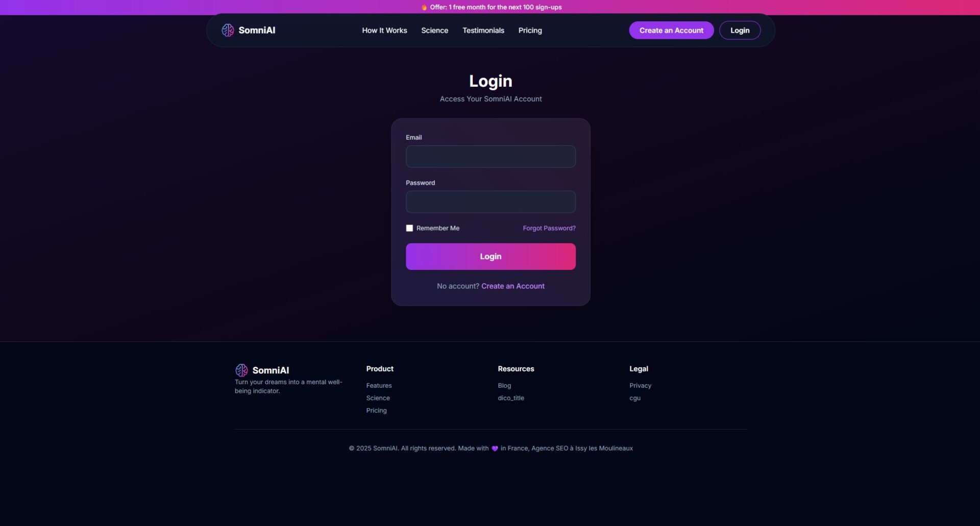Open Pricing in the top navigation
This screenshot has height=526, width=980.
(530, 31)
